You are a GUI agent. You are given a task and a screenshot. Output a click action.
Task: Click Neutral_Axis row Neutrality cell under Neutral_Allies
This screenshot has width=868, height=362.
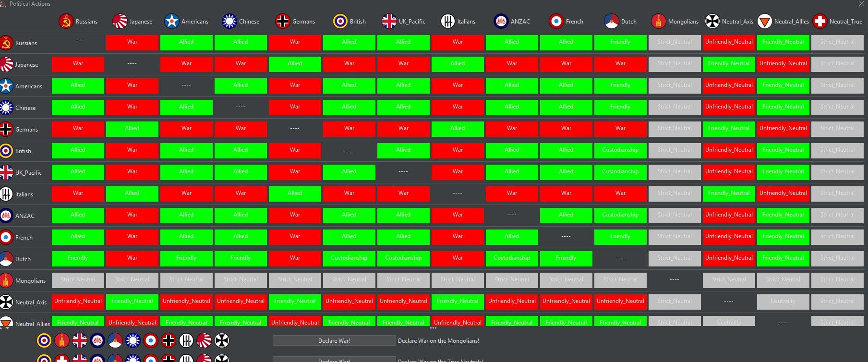783,302
